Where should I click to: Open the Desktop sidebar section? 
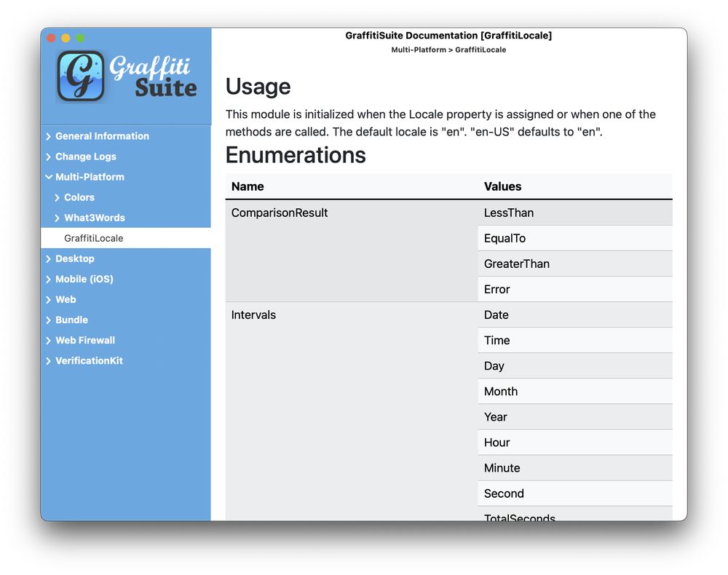pos(75,258)
